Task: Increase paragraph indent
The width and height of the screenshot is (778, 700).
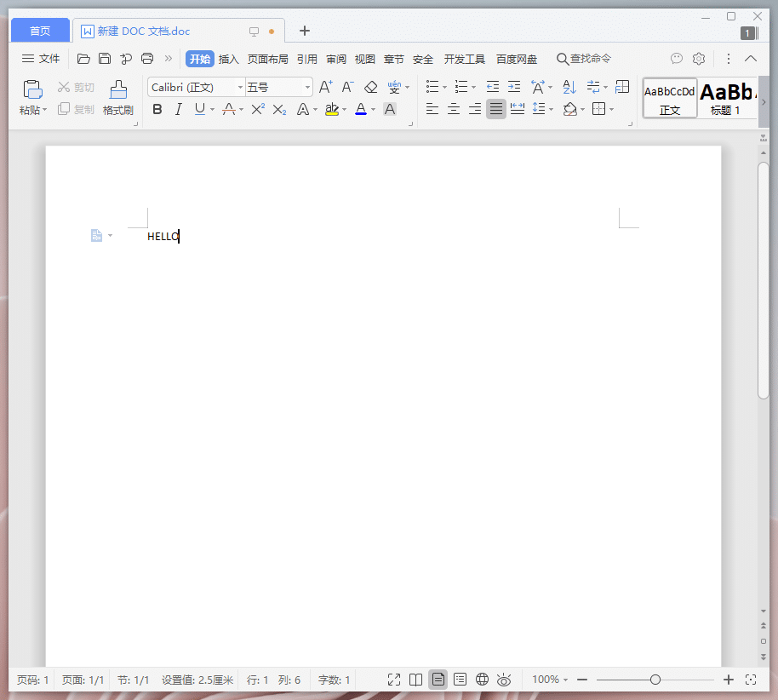Action: tap(514, 87)
